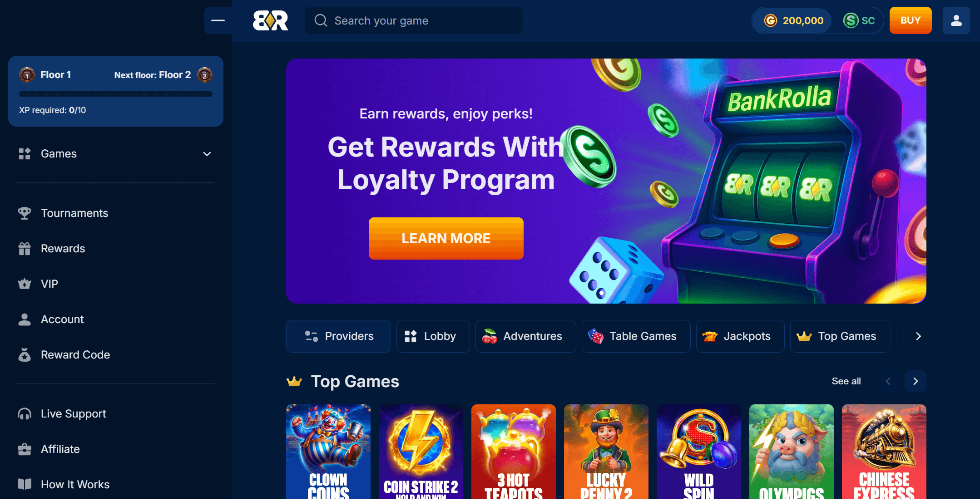Screen dimensions: 980x501
Task: Select the Table Games category tab
Action: pos(636,336)
